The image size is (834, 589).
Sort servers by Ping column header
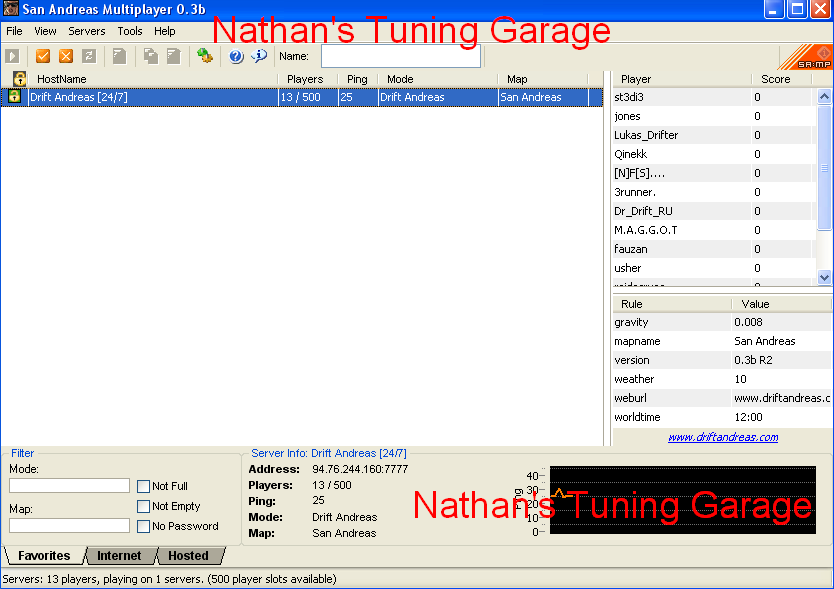(357, 79)
